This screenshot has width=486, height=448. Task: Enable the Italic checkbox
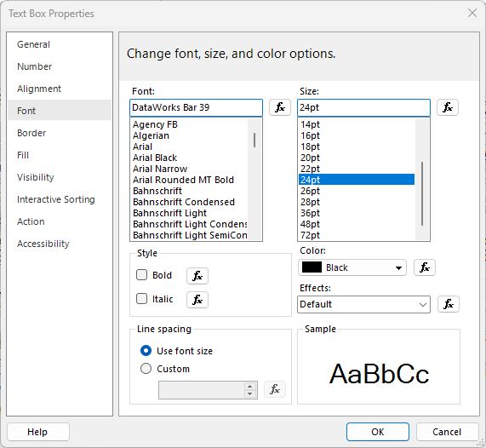click(x=141, y=299)
